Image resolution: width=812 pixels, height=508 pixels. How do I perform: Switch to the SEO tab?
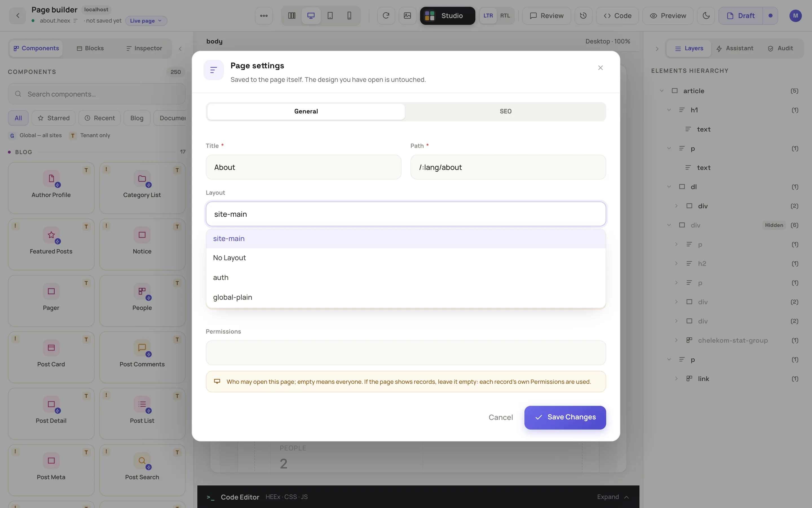point(505,111)
